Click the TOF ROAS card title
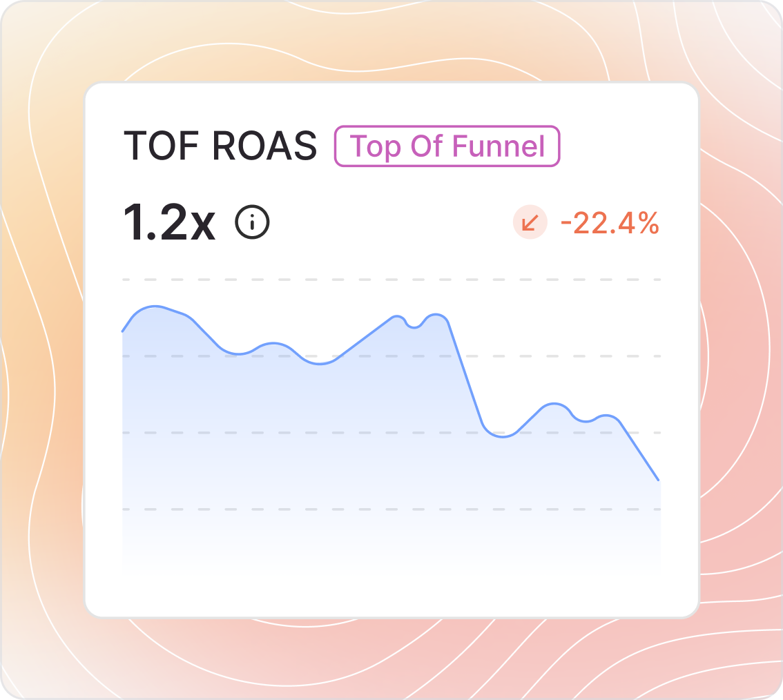This screenshot has width=783, height=700. click(220, 146)
